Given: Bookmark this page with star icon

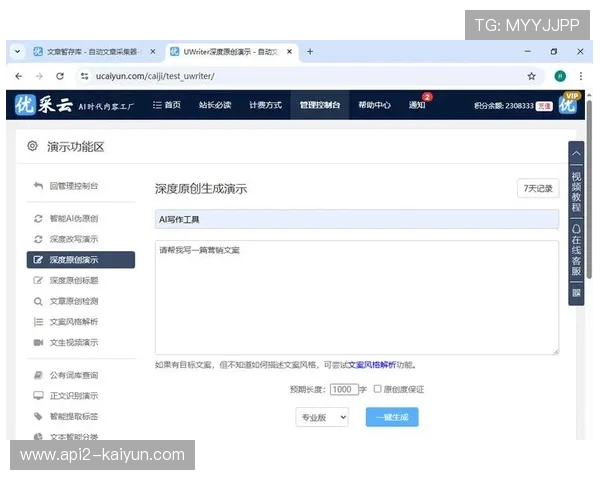Looking at the screenshot, I should [531, 76].
